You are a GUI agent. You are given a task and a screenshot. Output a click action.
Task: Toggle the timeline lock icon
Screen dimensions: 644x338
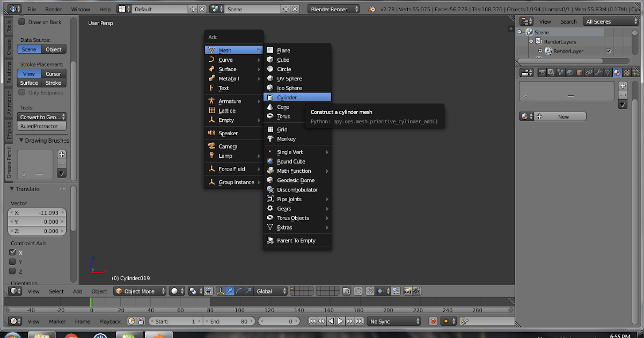coord(141,321)
